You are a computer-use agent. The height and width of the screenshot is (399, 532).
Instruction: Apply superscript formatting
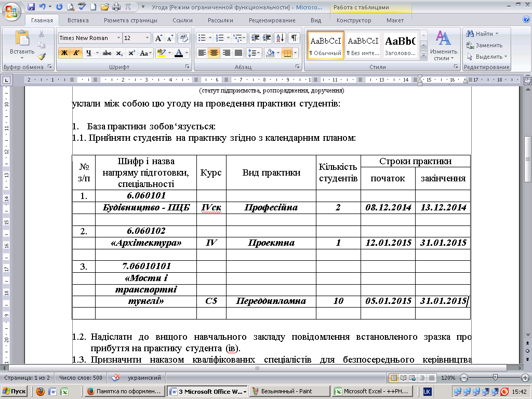pos(131,53)
